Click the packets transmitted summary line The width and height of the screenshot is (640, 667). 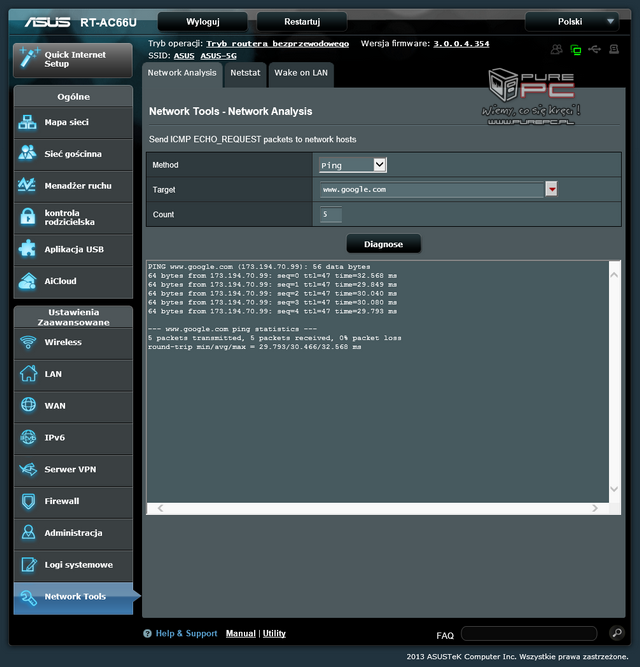coord(275,338)
